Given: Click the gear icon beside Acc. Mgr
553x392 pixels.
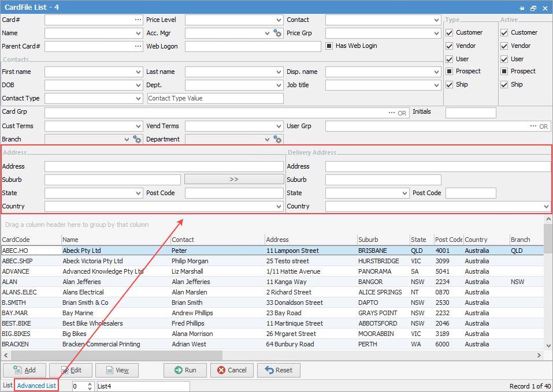Looking at the screenshot, I should point(277,33).
